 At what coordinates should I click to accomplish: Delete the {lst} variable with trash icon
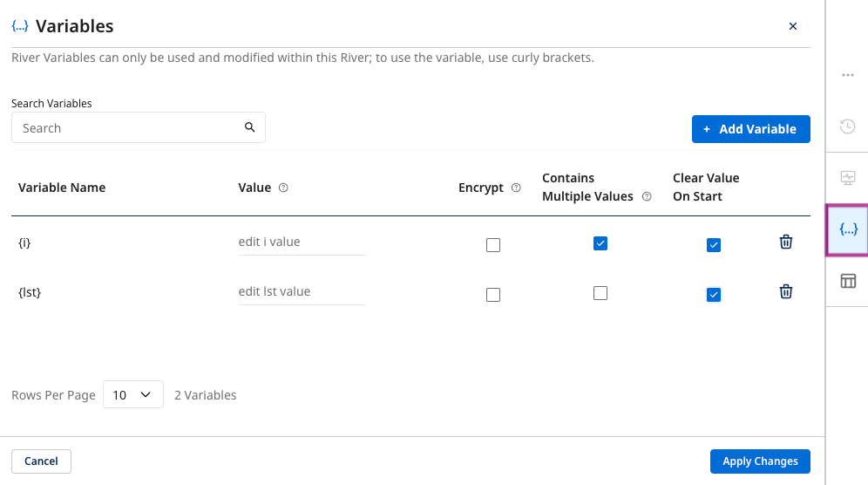click(x=785, y=292)
